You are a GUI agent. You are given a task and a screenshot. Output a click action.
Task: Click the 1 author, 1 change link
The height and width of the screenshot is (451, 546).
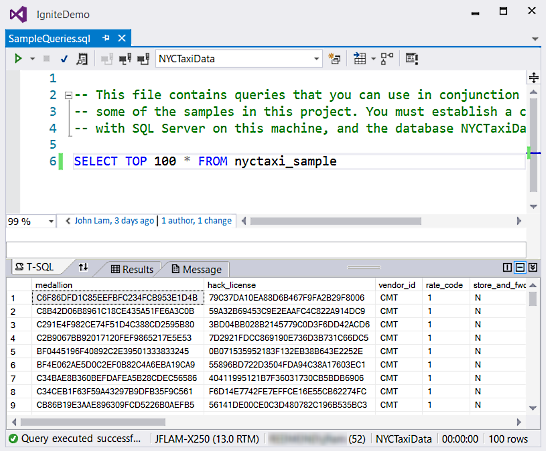point(196,221)
